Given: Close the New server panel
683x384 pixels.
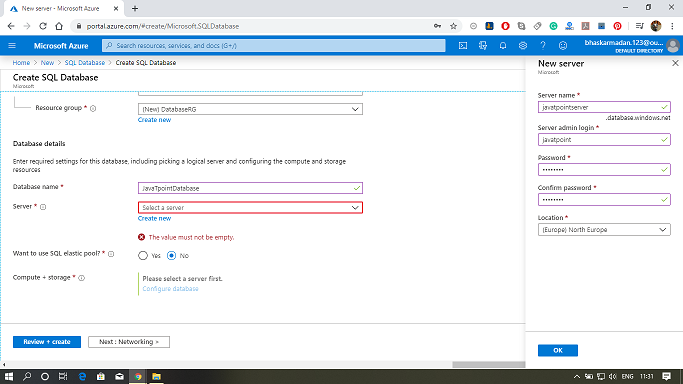Looking at the screenshot, I should [675, 63].
